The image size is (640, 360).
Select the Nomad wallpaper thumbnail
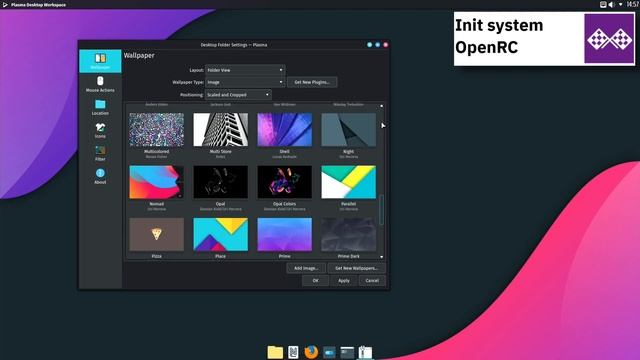click(156, 182)
